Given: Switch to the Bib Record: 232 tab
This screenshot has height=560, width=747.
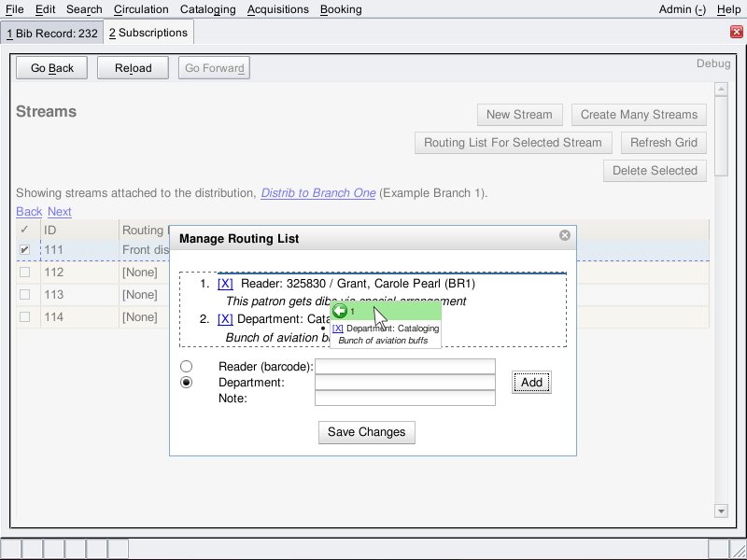Looking at the screenshot, I should click(x=52, y=33).
